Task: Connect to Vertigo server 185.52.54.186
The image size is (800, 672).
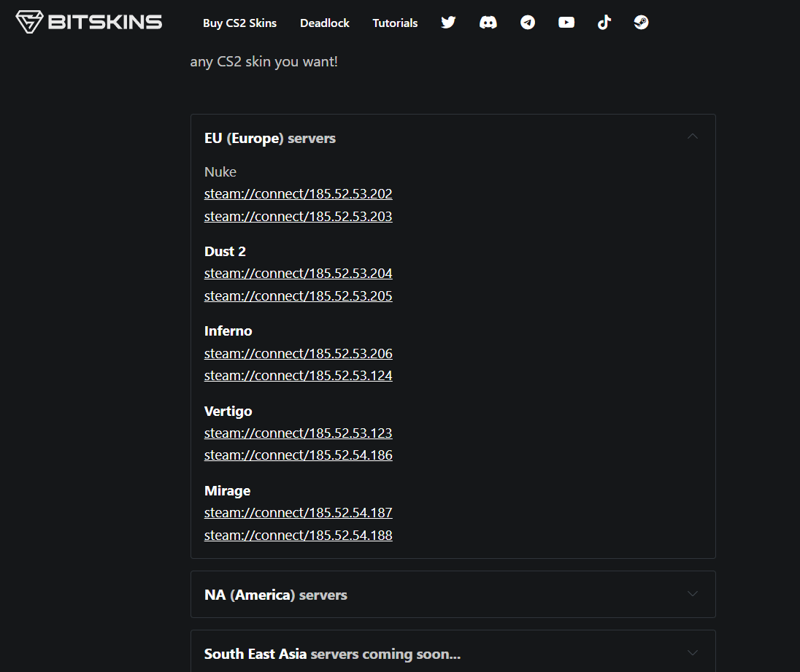Action: [x=298, y=455]
